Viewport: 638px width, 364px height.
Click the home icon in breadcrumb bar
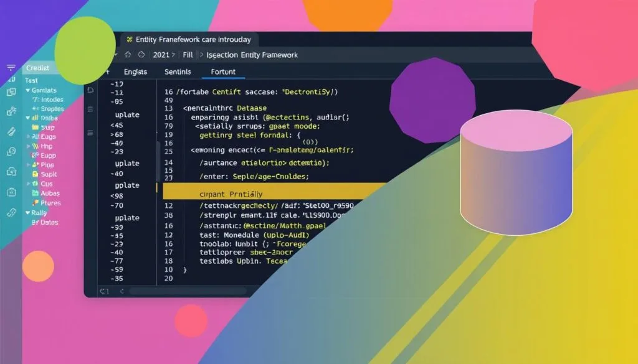point(128,55)
